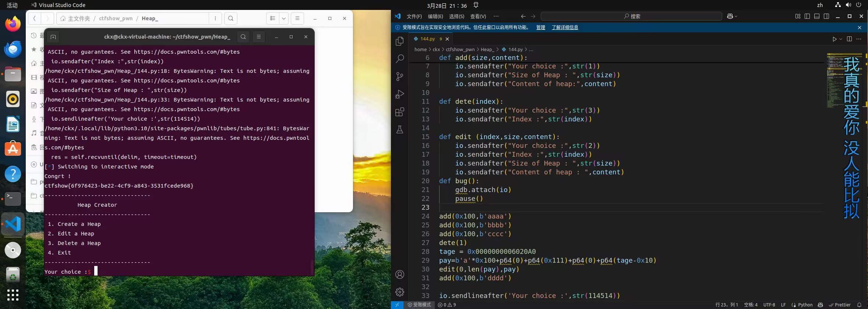Open terminal hamburger menu
Screen dimensions: 868x309
pos(259,37)
